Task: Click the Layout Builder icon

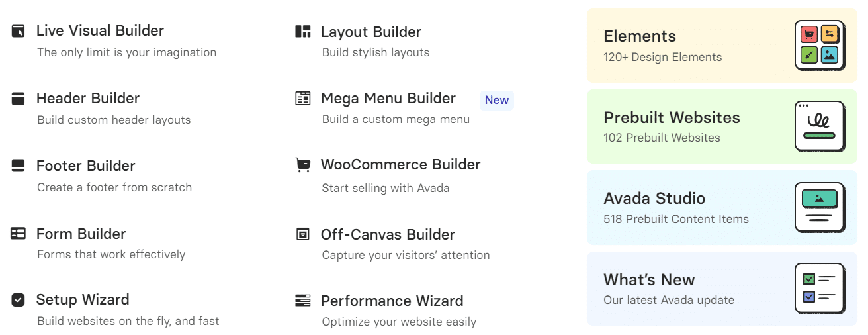Action: (x=302, y=32)
